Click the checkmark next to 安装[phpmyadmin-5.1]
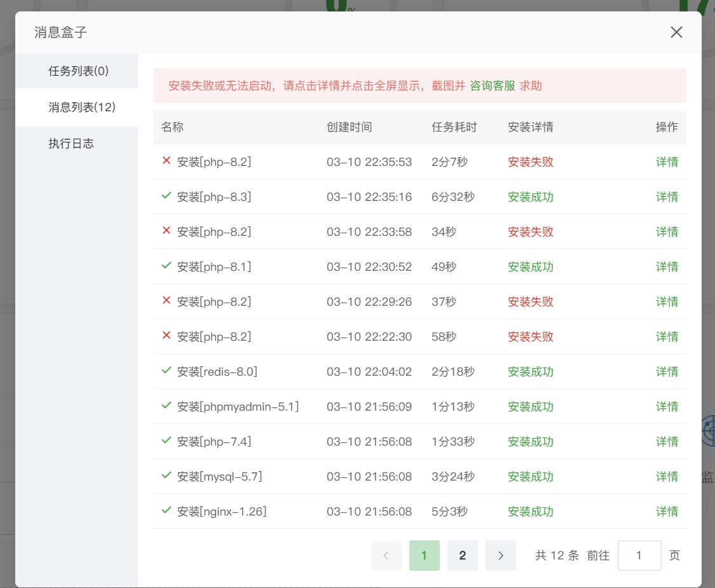 pyautogui.click(x=165, y=406)
